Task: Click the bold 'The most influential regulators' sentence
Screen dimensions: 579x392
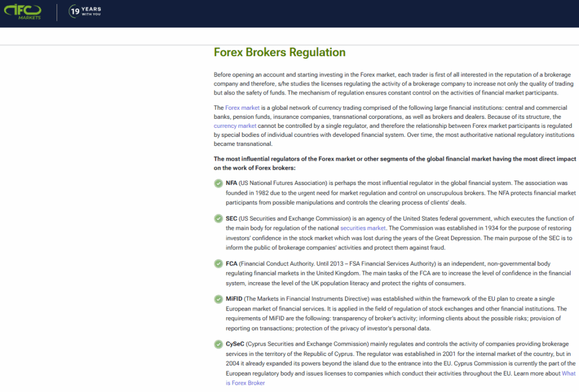Action: point(395,163)
